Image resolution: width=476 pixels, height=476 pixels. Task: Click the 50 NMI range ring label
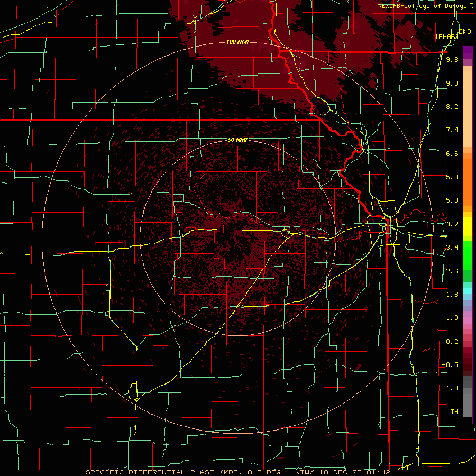(x=237, y=140)
